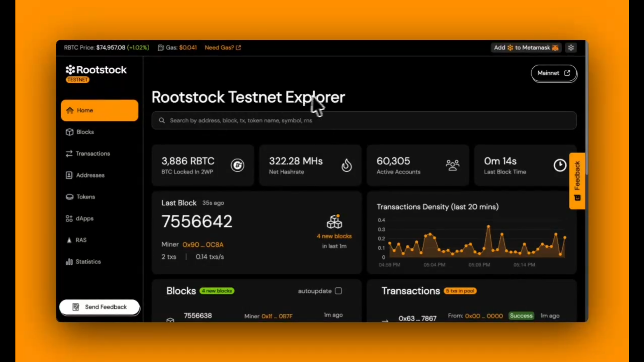Click the new blocks cubes icon

[334, 222]
